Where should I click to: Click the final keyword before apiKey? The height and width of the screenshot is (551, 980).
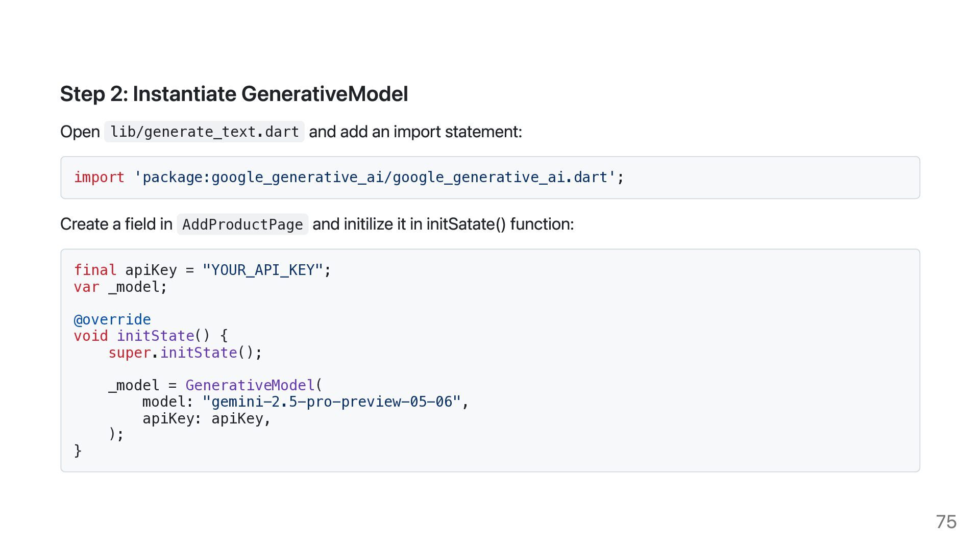(95, 270)
